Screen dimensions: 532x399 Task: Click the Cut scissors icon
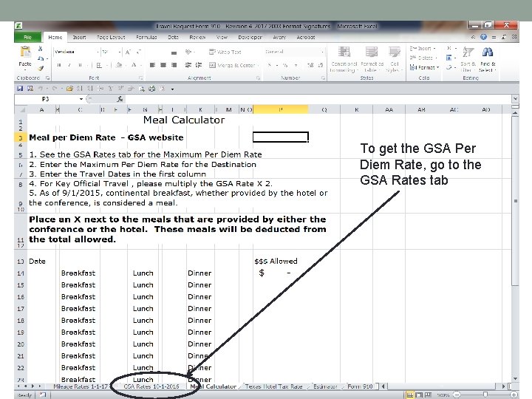tap(41, 49)
